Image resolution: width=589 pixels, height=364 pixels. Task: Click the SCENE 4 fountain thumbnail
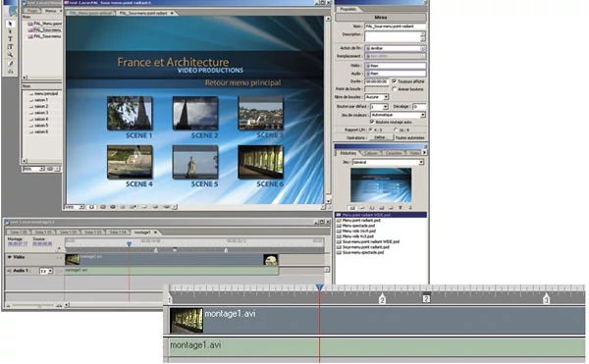[x=130, y=162]
